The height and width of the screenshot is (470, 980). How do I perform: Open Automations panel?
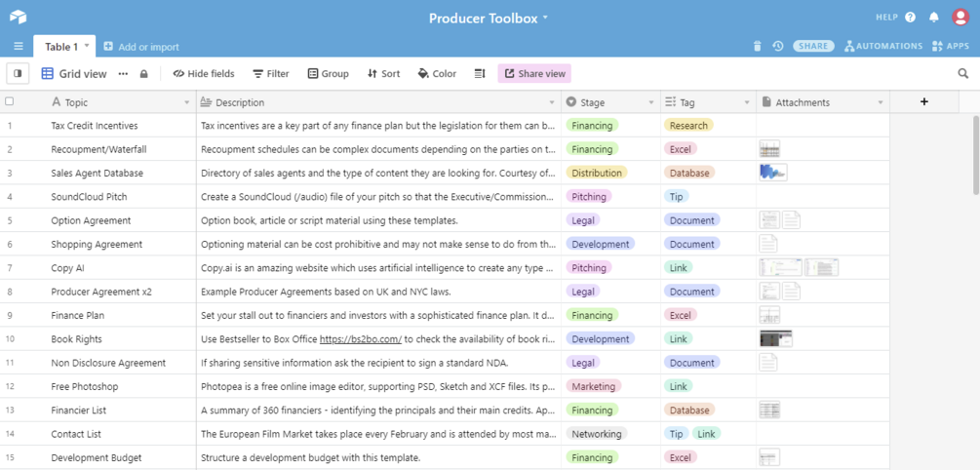coord(883,46)
